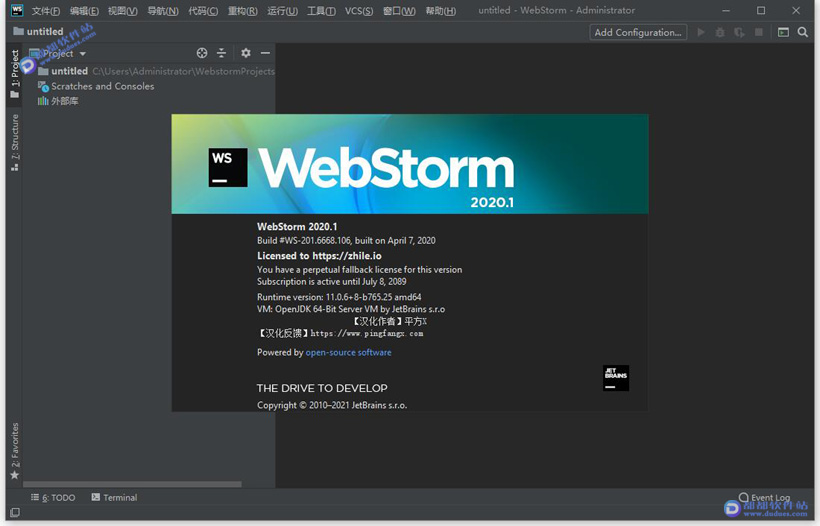Open the 工具(T) menu
Image resolution: width=820 pixels, height=526 pixels.
pos(321,10)
